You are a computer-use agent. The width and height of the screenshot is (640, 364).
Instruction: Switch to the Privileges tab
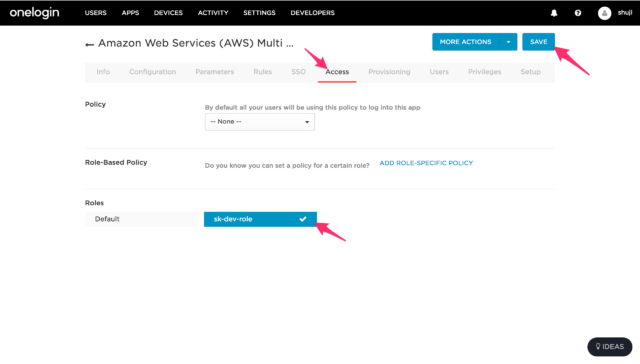click(x=484, y=72)
